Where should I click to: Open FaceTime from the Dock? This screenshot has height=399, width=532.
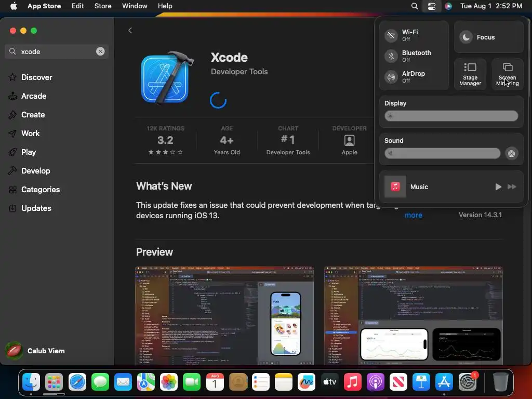pyautogui.click(x=192, y=382)
